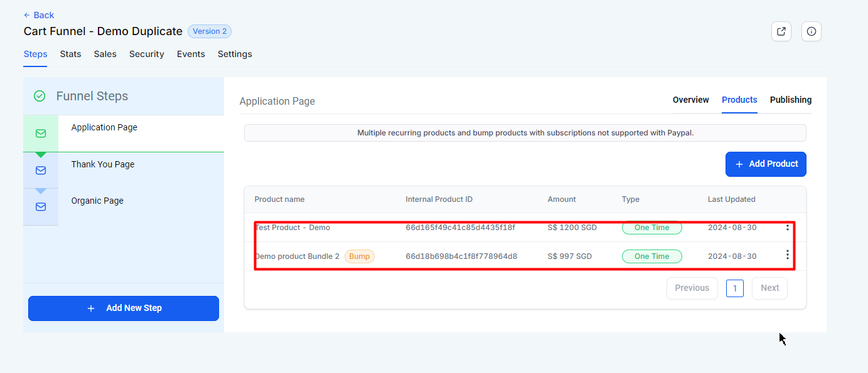
Task: Open the Sales tab
Action: (105, 54)
